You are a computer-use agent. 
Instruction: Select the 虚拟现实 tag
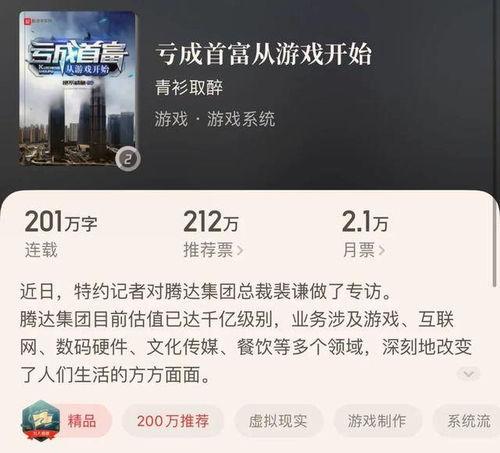tap(278, 421)
